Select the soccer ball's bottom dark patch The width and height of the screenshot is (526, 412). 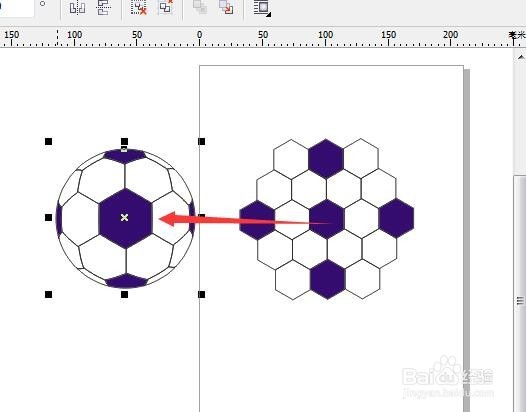126,281
